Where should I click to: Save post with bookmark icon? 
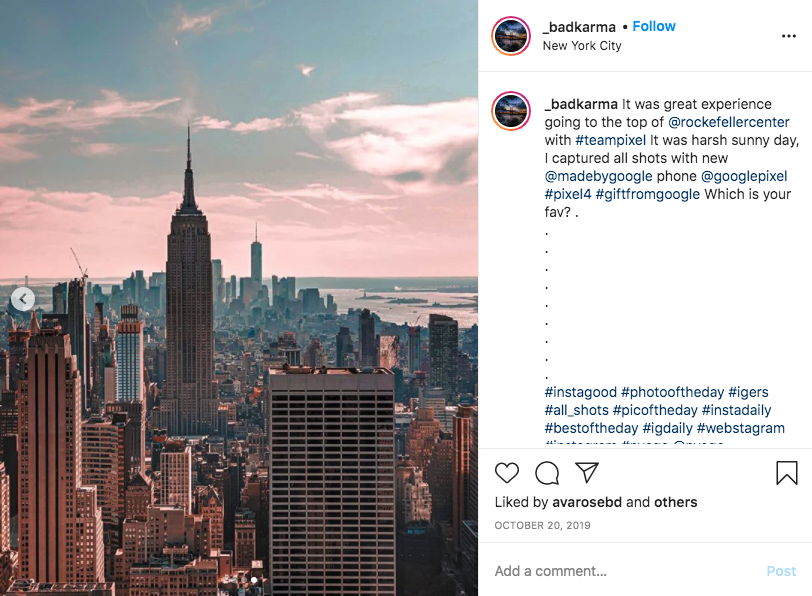tap(787, 473)
